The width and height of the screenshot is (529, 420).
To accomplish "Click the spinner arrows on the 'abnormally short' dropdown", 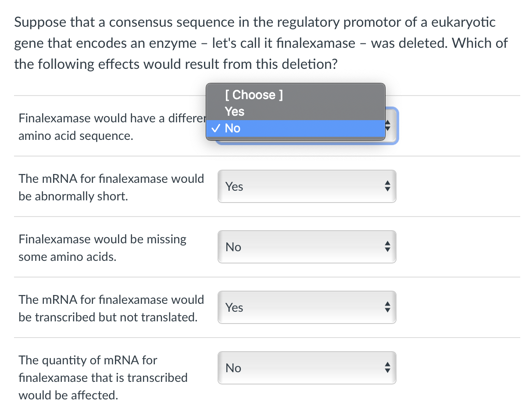I will pyautogui.click(x=387, y=186).
